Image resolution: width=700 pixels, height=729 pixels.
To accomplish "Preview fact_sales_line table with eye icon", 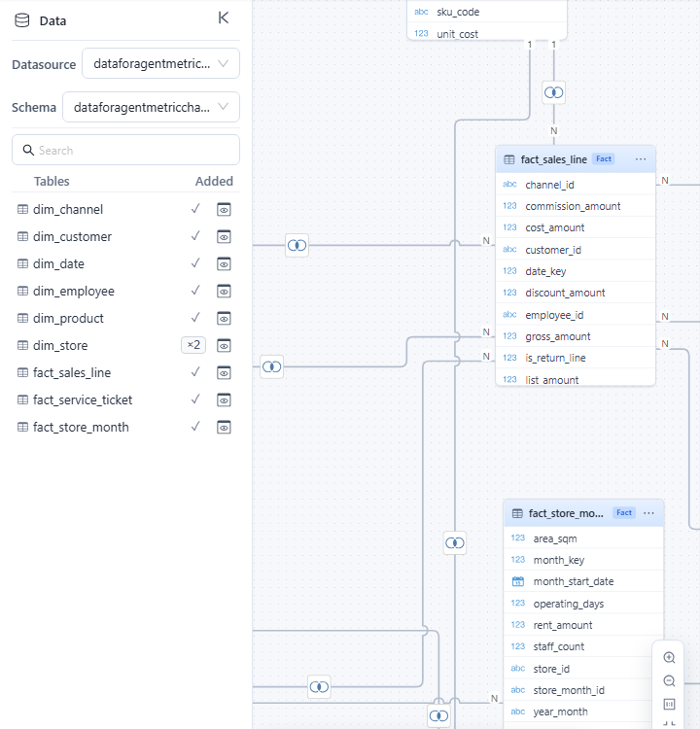I will tap(224, 372).
